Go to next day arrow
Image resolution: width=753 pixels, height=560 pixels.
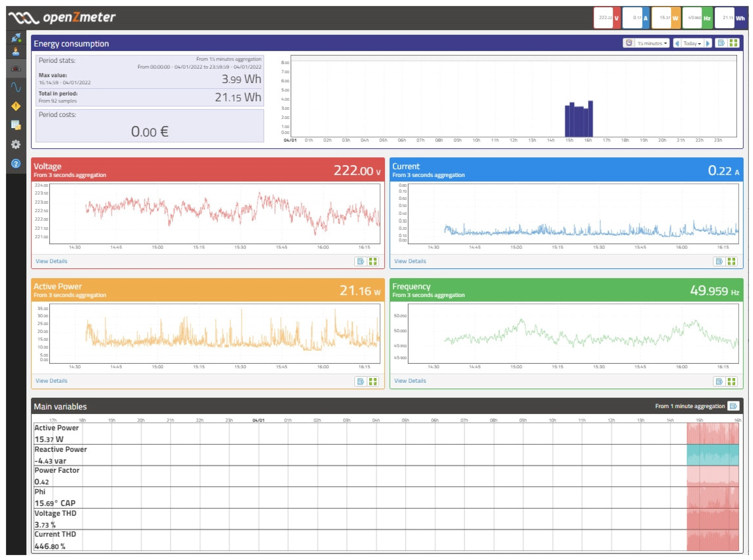tap(708, 43)
